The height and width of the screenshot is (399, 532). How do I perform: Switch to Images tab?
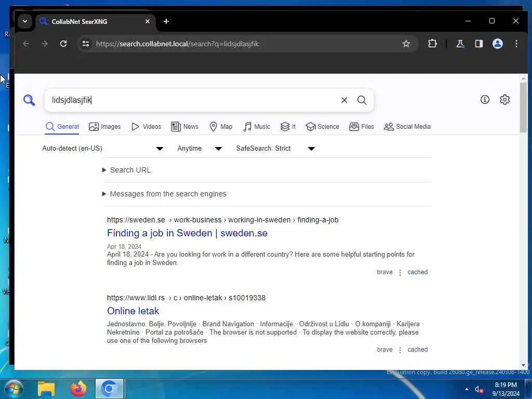pyautogui.click(x=105, y=127)
